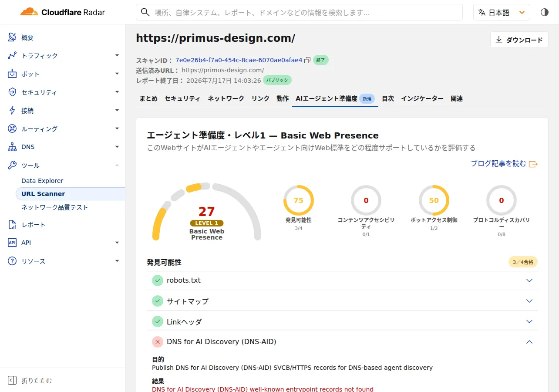The image size is (559, 392).
Task: Click the ツール wrench icon
Action: point(12,166)
